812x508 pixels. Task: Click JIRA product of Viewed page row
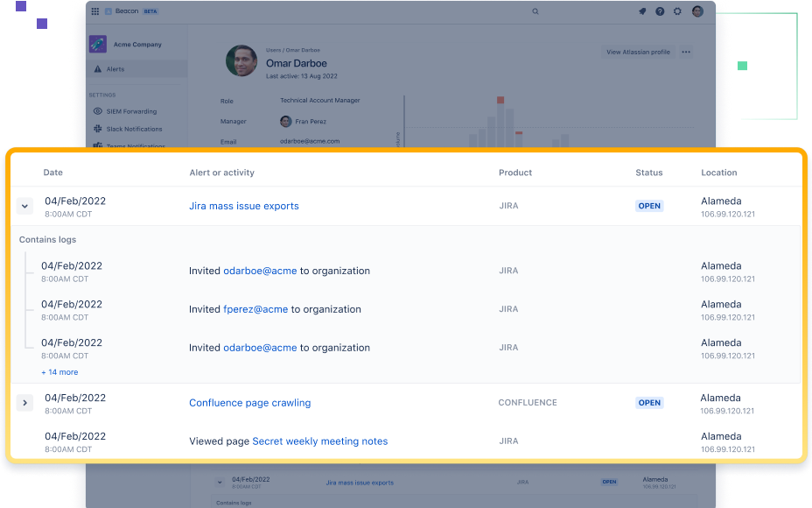point(508,441)
